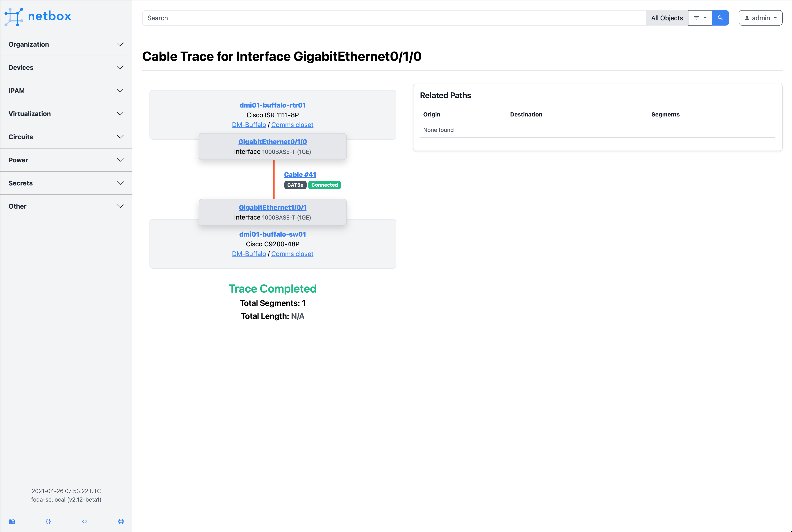
Task: Select All Objects search dropdown
Action: [x=667, y=17]
